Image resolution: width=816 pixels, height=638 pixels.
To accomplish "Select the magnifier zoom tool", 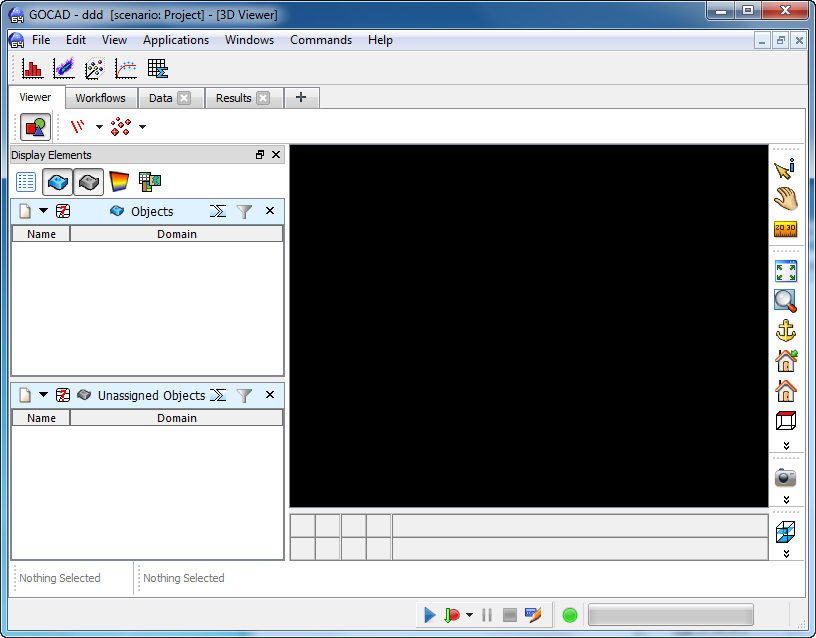I will click(785, 301).
